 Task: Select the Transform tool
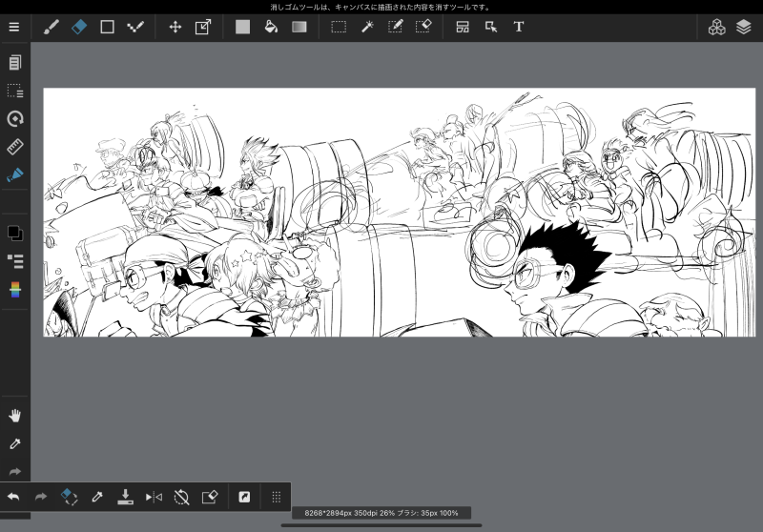tap(203, 27)
